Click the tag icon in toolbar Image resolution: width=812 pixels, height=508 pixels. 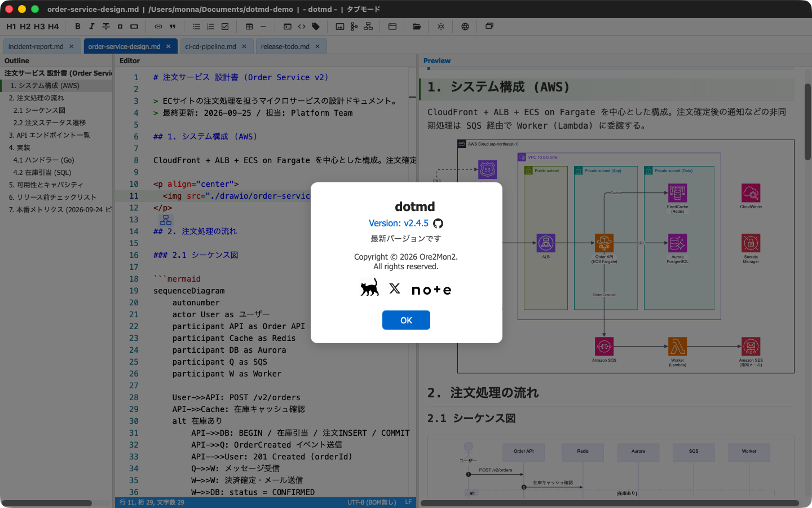click(x=316, y=27)
